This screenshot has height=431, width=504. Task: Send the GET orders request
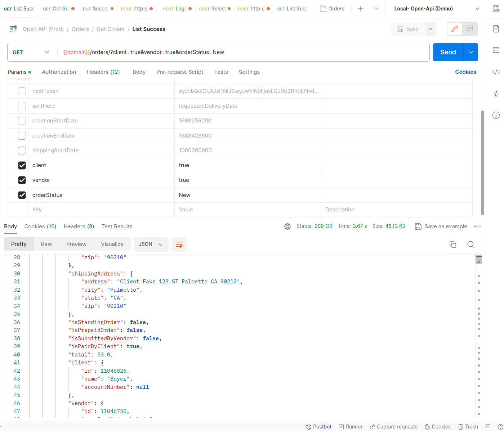pos(448,52)
